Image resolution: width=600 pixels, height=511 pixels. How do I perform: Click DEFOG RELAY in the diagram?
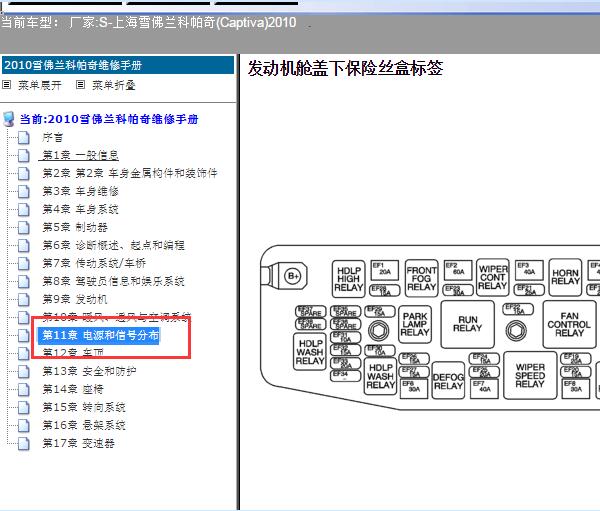(x=448, y=381)
